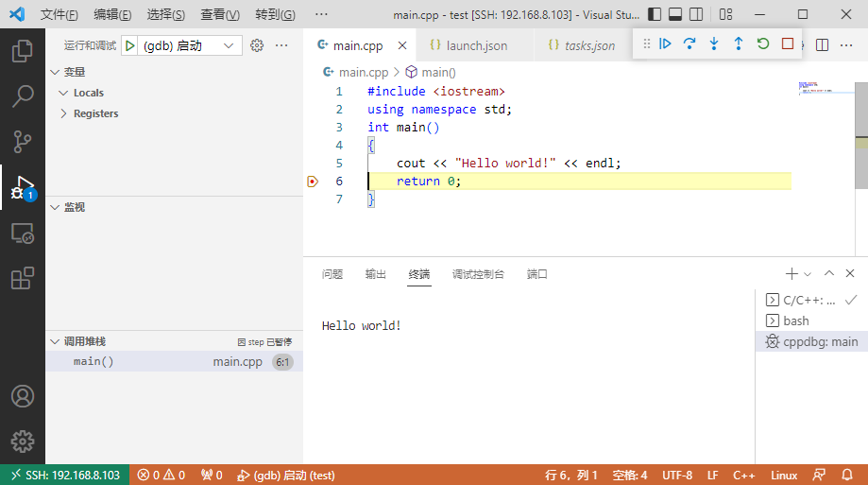Stop the debug session

coord(787,43)
